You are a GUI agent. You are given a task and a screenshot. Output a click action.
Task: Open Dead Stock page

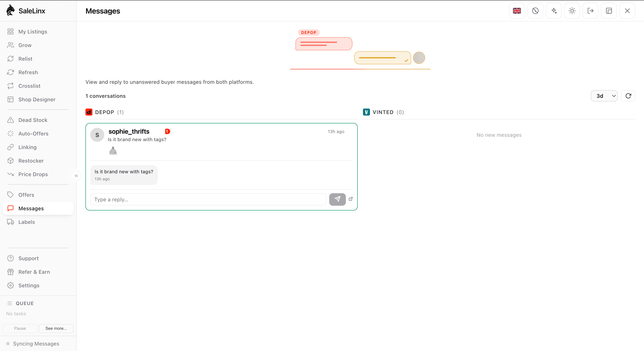(x=38, y=120)
